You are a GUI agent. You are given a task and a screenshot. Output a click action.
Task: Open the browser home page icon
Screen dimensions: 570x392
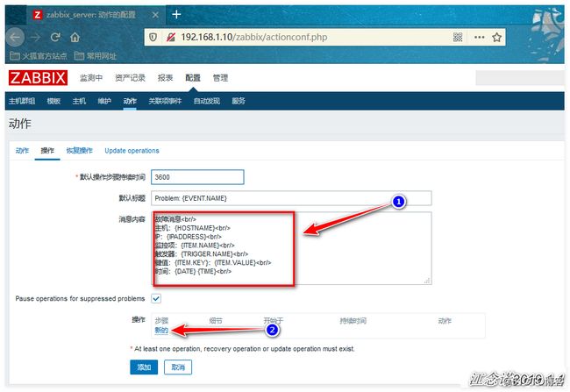[75, 37]
